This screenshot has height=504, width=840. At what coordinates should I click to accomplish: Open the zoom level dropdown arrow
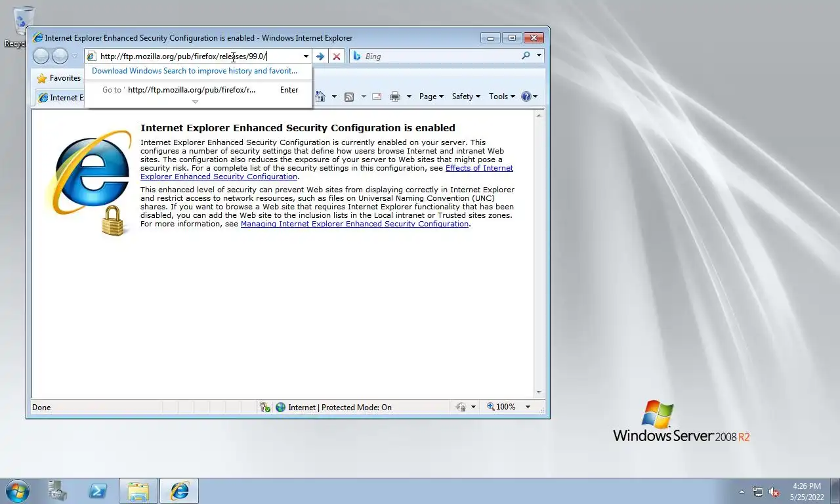coord(528,407)
